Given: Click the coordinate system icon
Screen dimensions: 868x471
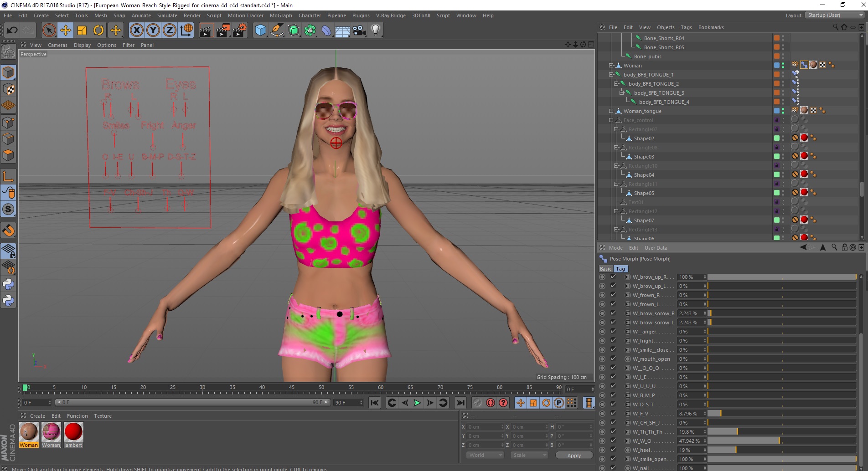Looking at the screenshot, I should point(186,31).
